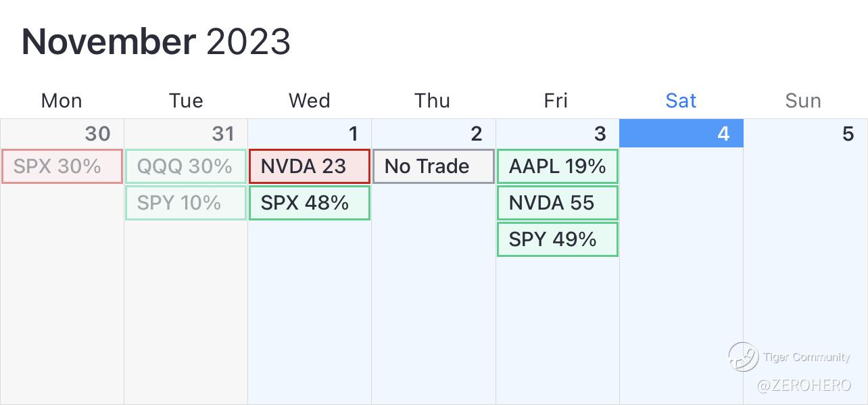
Task: Click date number 5 on Sunday
Action: click(847, 134)
